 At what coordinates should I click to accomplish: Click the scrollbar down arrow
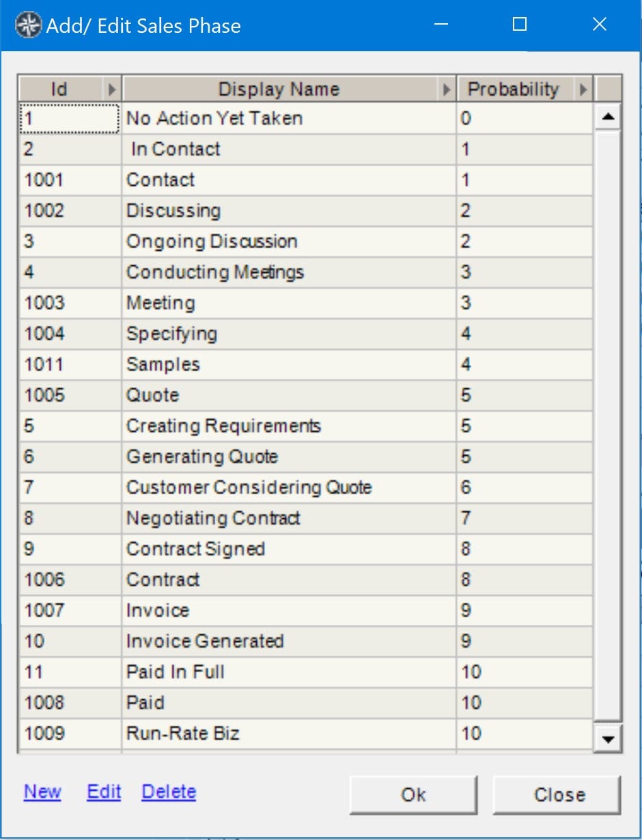click(608, 738)
